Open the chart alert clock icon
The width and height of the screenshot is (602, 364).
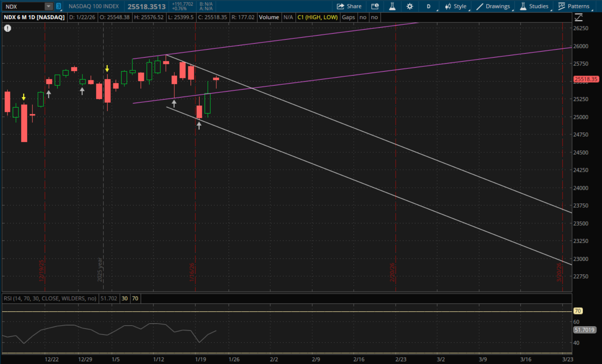375,6
